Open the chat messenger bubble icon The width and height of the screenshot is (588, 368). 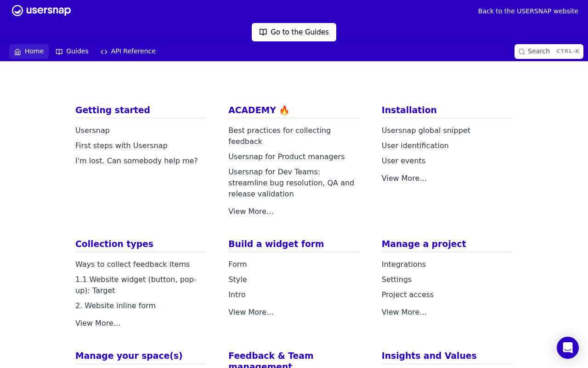568,348
